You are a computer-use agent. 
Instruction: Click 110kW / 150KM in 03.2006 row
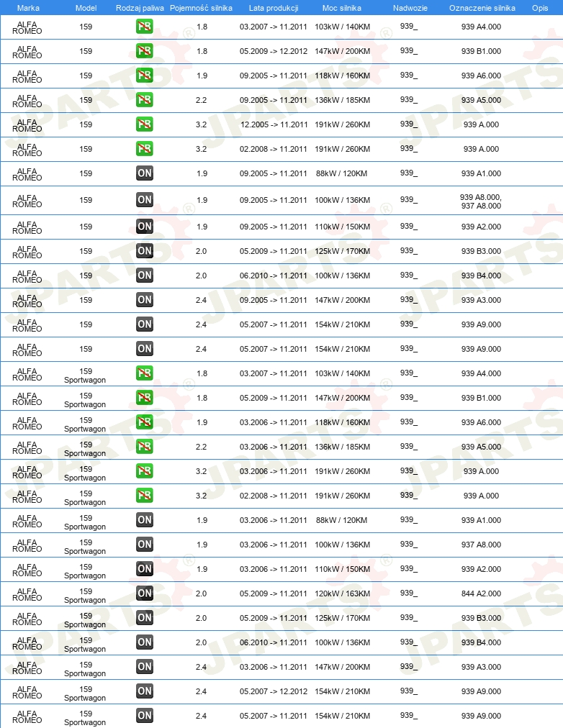[343, 569]
